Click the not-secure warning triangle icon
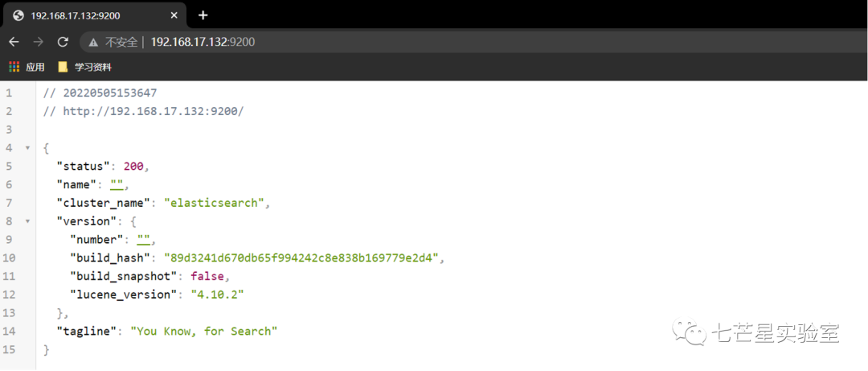 click(x=93, y=42)
